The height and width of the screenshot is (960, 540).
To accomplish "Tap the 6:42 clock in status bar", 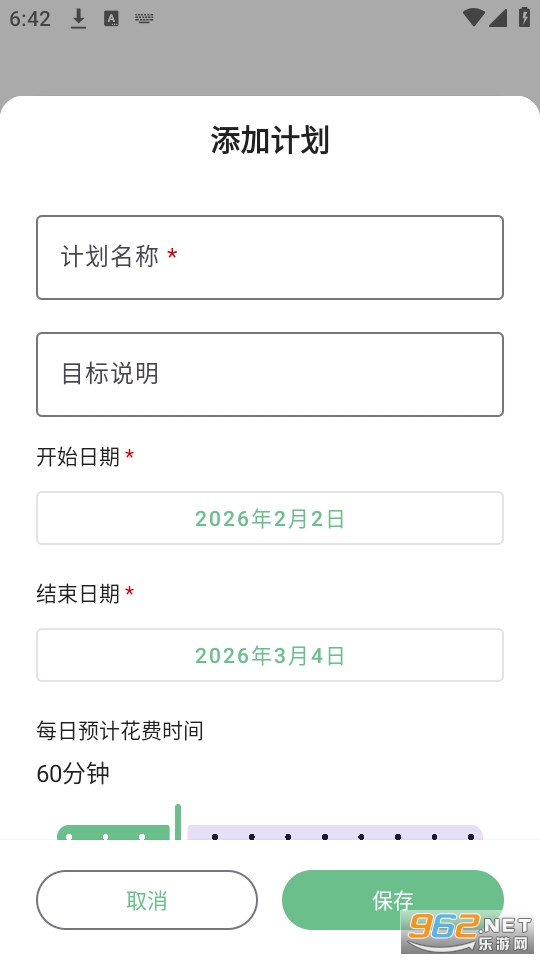I will (29, 18).
